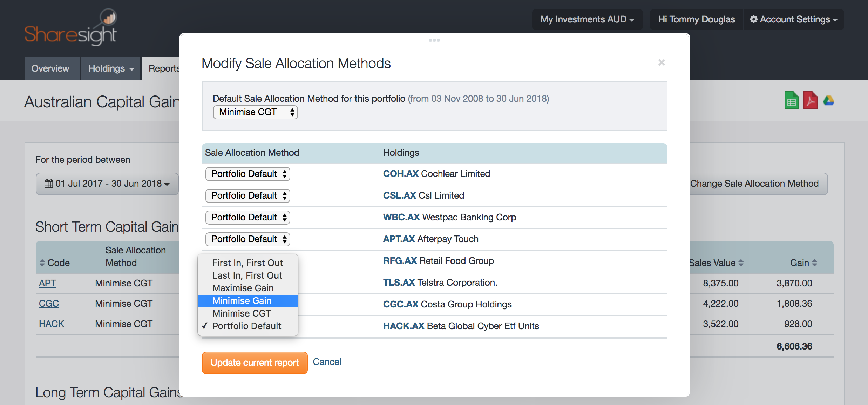The height and width of the screenshot is (405, 868).
Task: Click the calendar icon in the period selector
Action: coord(49,183)
